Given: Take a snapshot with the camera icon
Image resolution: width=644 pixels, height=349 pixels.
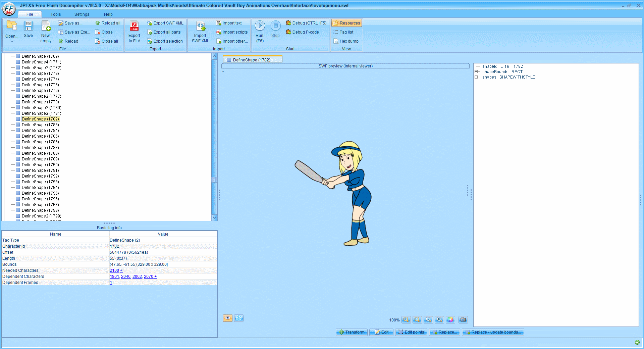Looking at the screenshot, I should tap(463, 320).
